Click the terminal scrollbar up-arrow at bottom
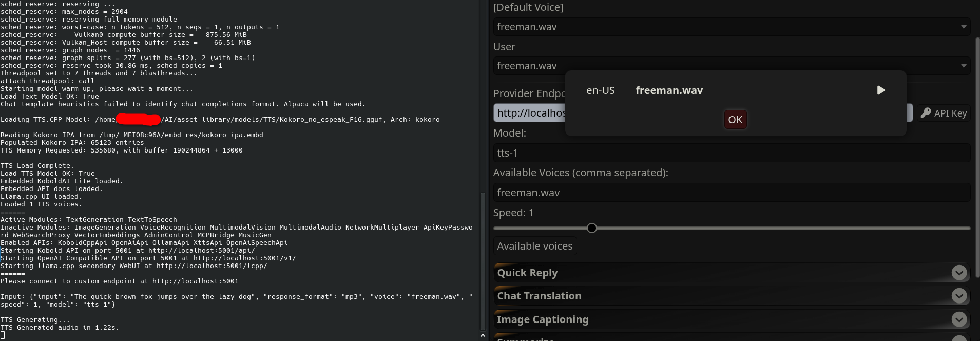The width and height of the screenshot is (980, 341). (x=483, y=336)
